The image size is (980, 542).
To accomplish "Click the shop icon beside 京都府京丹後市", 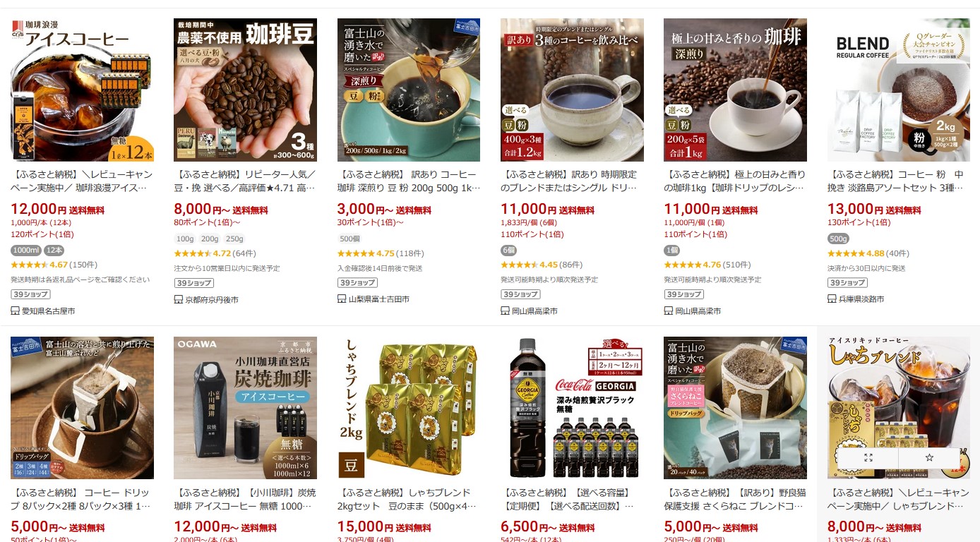I will 178,299.
